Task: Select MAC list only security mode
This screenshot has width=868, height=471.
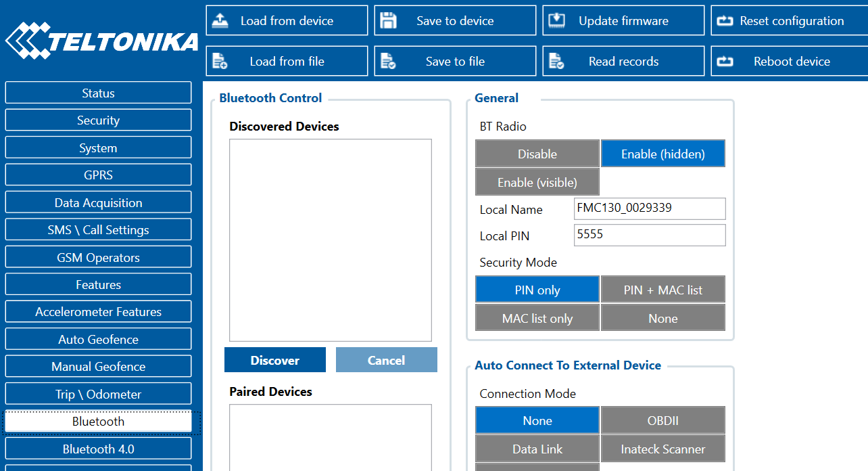Action: pos(537,319)
